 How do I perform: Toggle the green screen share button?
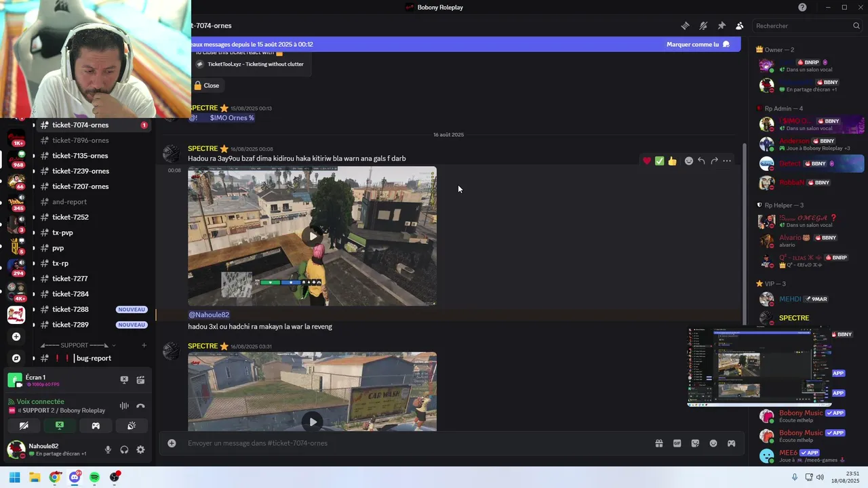coord(60,426)
